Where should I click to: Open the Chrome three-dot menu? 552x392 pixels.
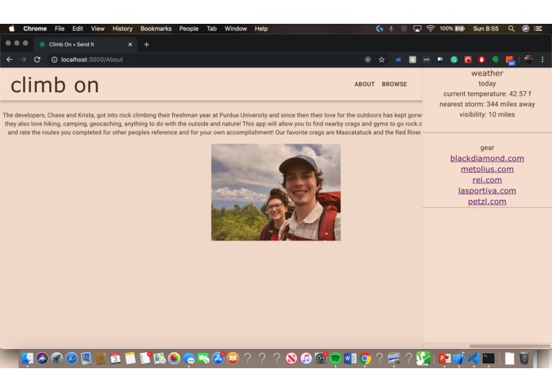[542, 60]
